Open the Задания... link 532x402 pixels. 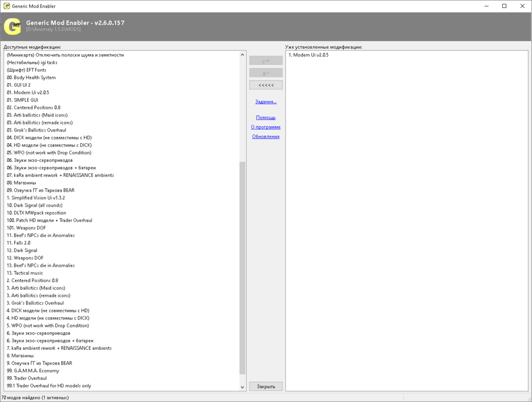265,102
